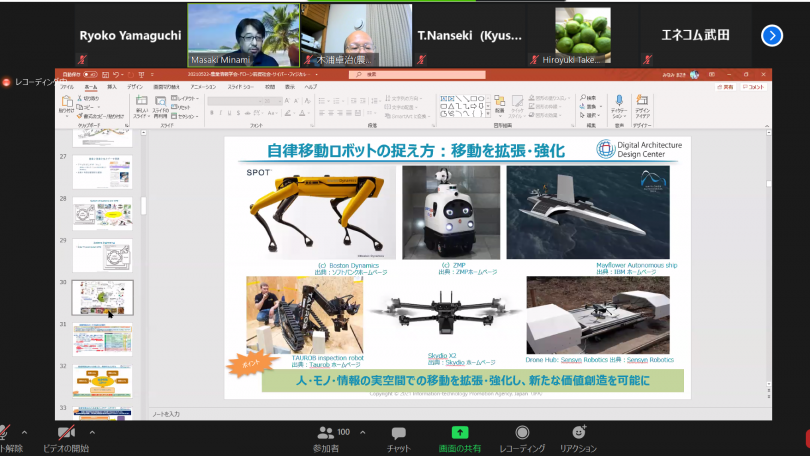Click the Undo arrow in PowerPoint
Viewport: 810px width, 456px height.
116,74
